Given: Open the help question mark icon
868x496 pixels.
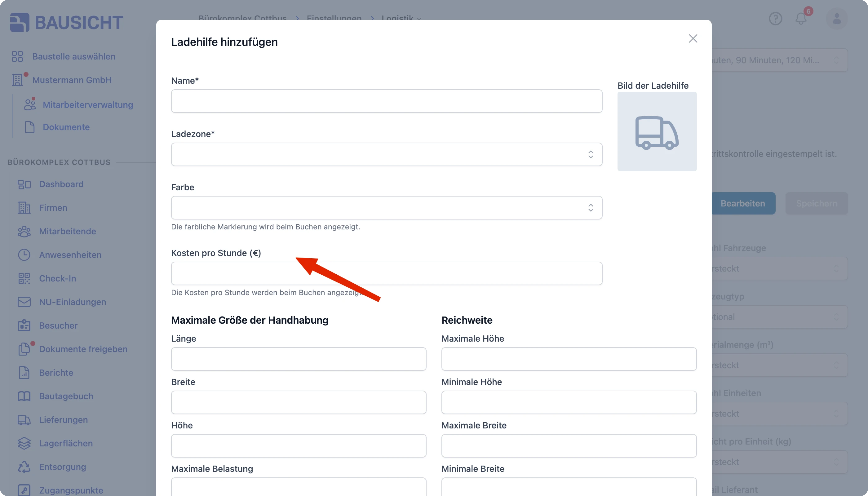Looking at the screenshot, I should (x=775, y=18).
